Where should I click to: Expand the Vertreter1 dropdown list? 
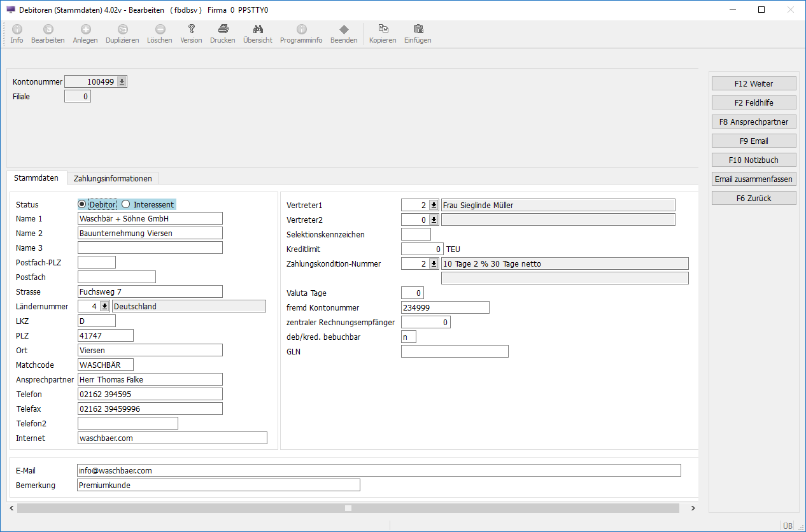click(x=434, y=205)
